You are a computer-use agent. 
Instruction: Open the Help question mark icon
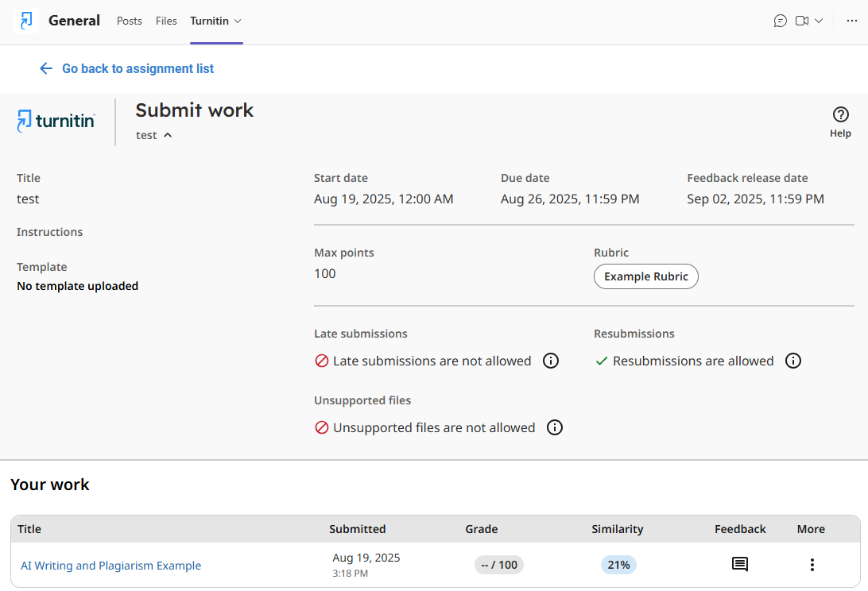click(x=840, y=114)
